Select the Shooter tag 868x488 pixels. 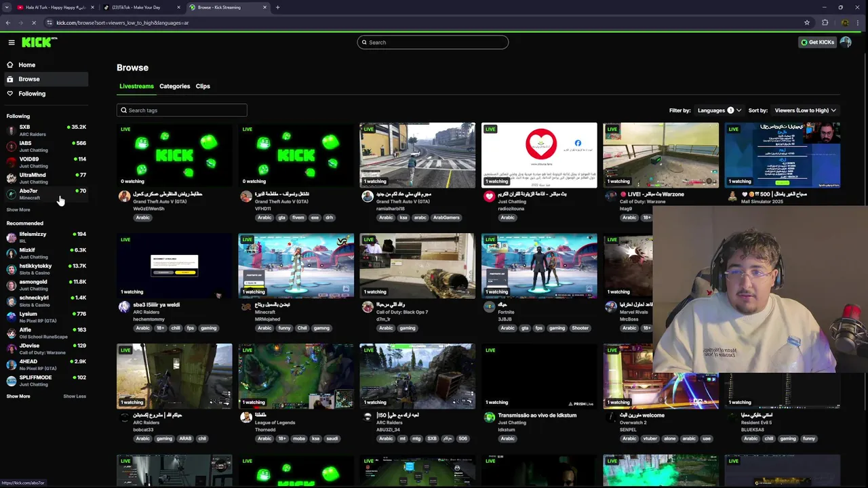[580, 328]
